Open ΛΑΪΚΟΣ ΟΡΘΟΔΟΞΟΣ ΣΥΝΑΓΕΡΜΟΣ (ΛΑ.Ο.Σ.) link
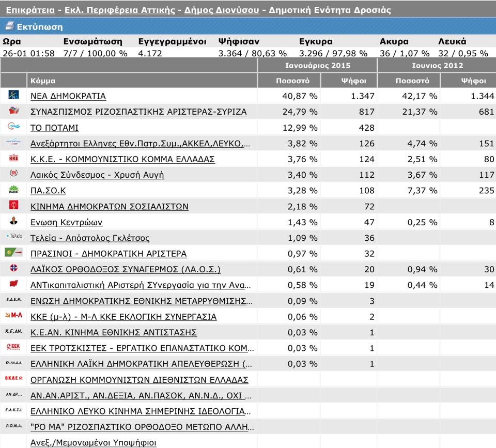Viewport: 496px width, 448px height. click(126, 269)
